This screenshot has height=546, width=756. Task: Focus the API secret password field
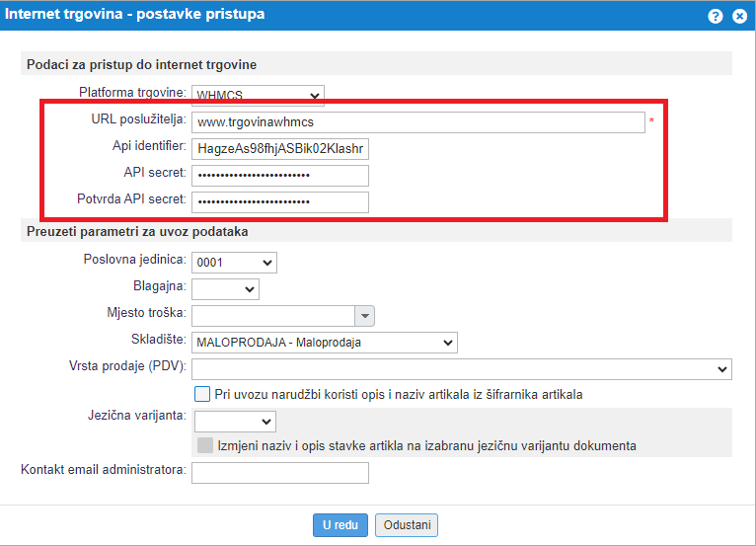point(280,176)
